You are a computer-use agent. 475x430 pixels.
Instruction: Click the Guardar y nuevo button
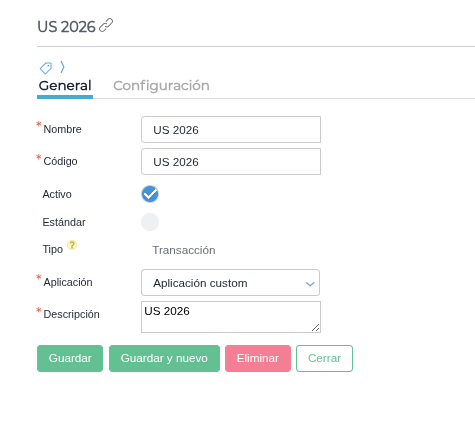164,358
